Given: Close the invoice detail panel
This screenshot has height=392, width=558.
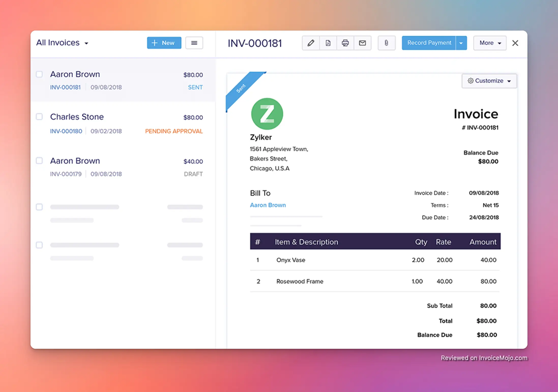Looking at the screenshot, I should pyautogui.click(x=515, y=43).
